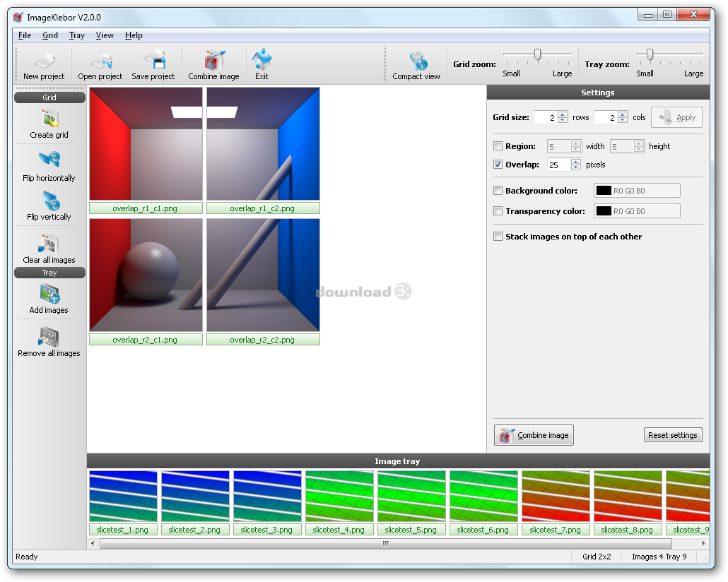
Task: Open the Grid menu
Action: coord(50,35)
